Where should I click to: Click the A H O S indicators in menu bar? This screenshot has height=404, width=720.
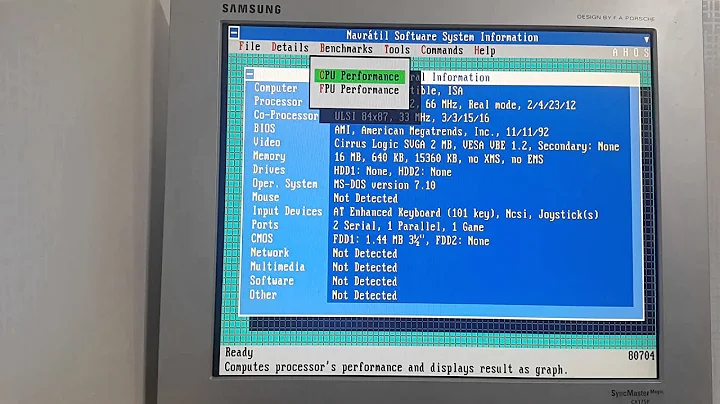[x=630, y=53]
